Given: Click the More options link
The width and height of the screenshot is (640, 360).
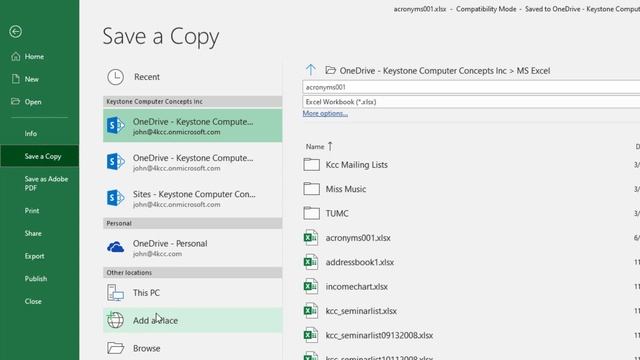Looking at the screenshot, I should (x=325, y=113).
